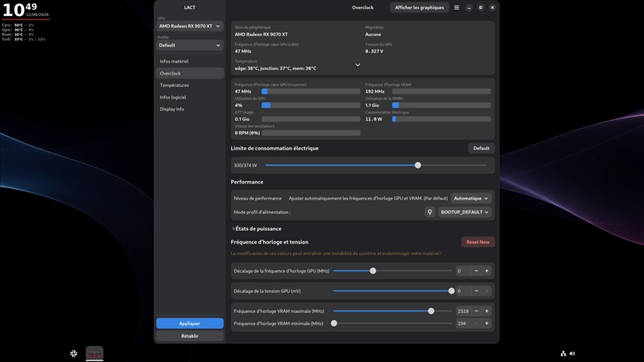Click Afficher les graphiques button
This screenshot has width=644, height=362.
[x=419, y=7]
